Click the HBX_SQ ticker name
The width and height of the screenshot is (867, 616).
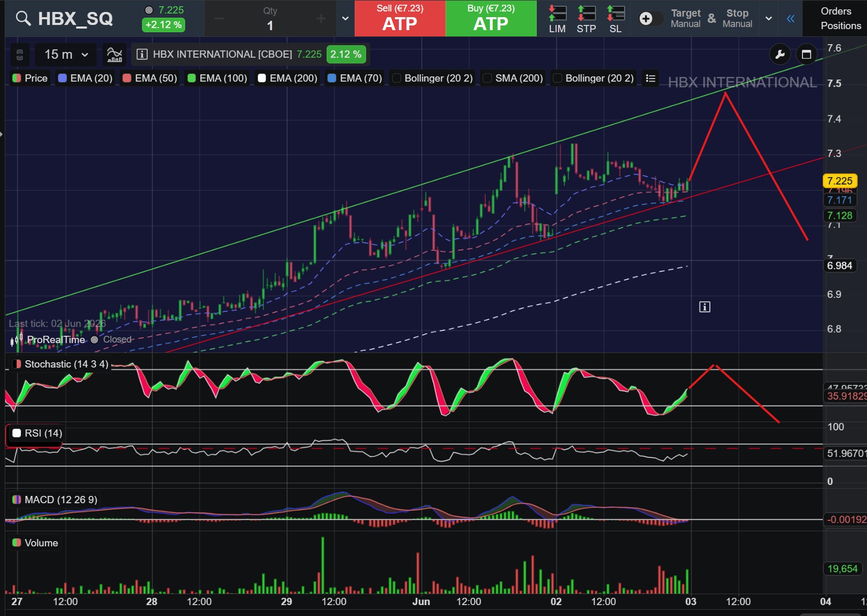(x=75, y=19)
